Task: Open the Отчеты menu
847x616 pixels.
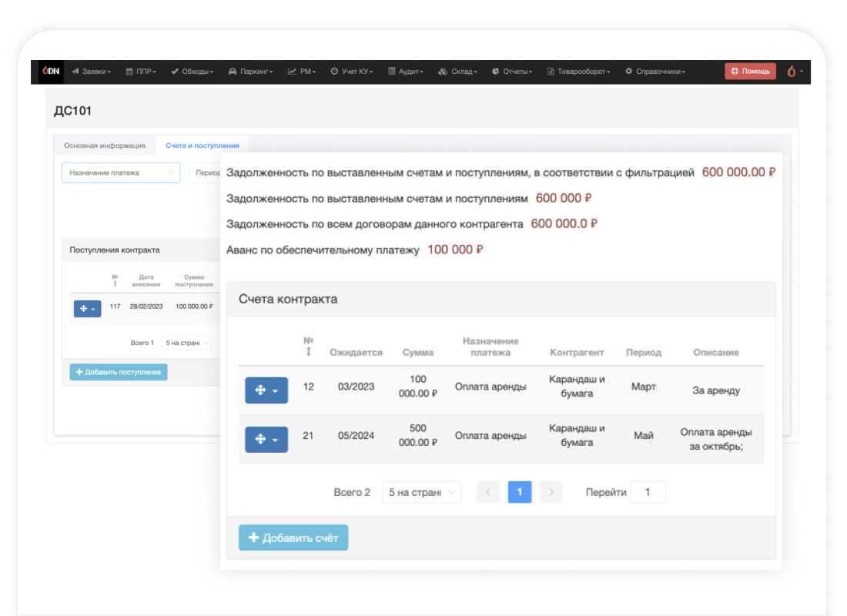Action: [511, 72]
